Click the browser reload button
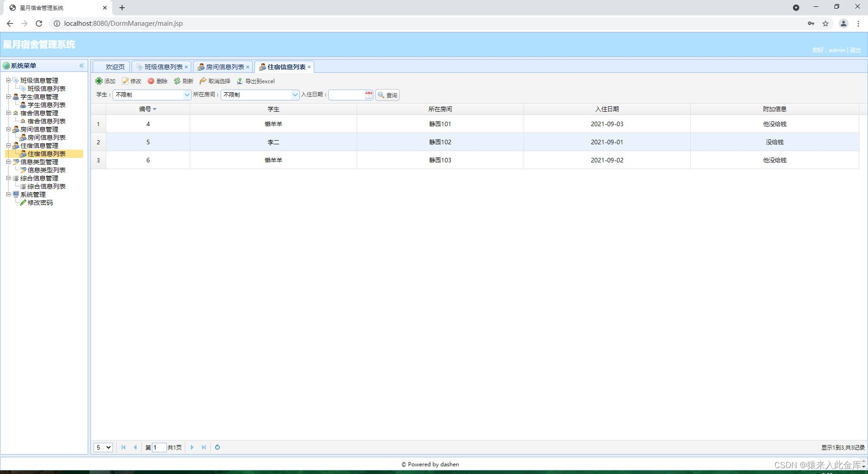 pyautogui.click(x=39, y=24)
